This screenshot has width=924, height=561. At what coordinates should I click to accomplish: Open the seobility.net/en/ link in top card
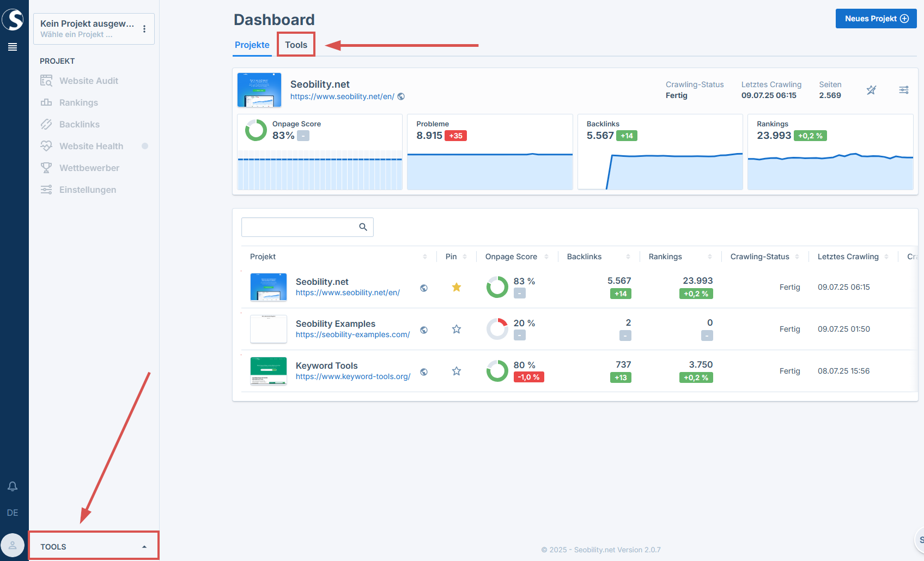point(342,96)
